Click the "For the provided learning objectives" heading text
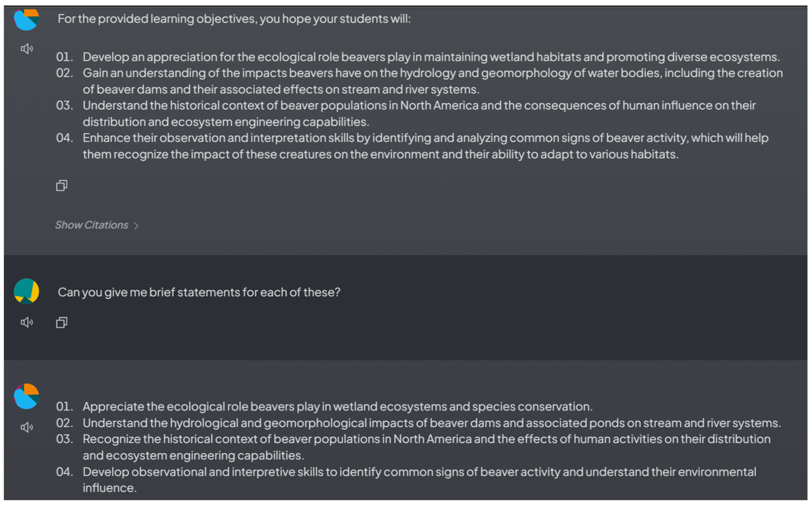 click(x=234, y=19)
